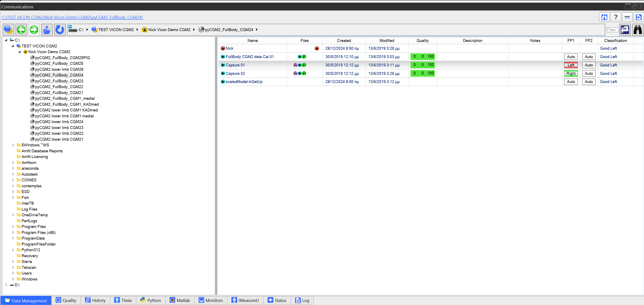644x305 pixels.
Task: Click into the Filter input field
Action: (x=612, y=30)
